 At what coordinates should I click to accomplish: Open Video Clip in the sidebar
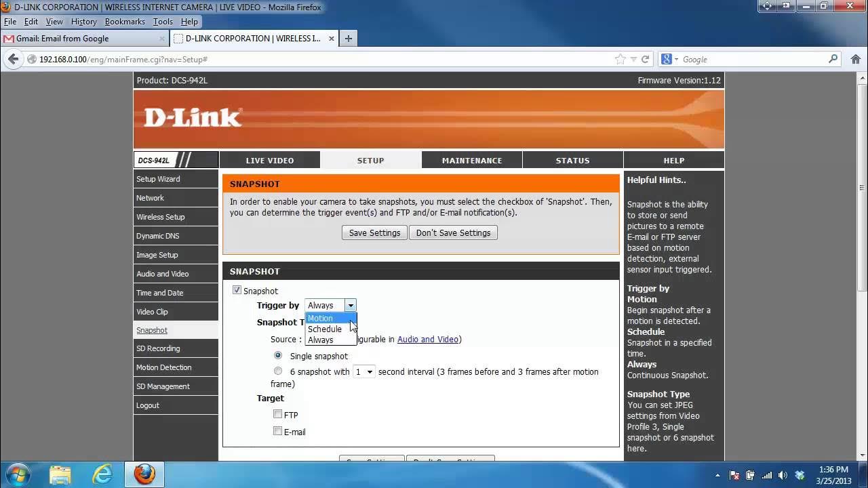point(176,312)
